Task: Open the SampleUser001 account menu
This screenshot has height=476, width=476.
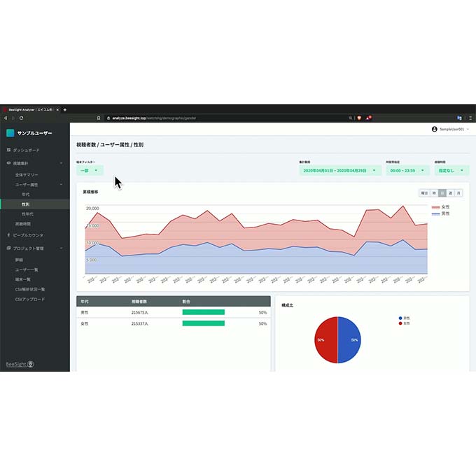Action: coord(450,129)
